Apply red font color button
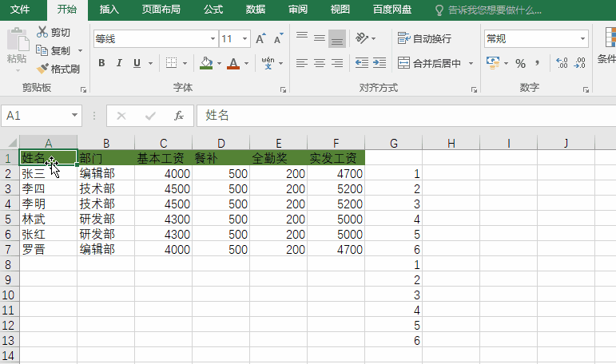The width and height of the screenshot is (616, 364). (233, 63)
